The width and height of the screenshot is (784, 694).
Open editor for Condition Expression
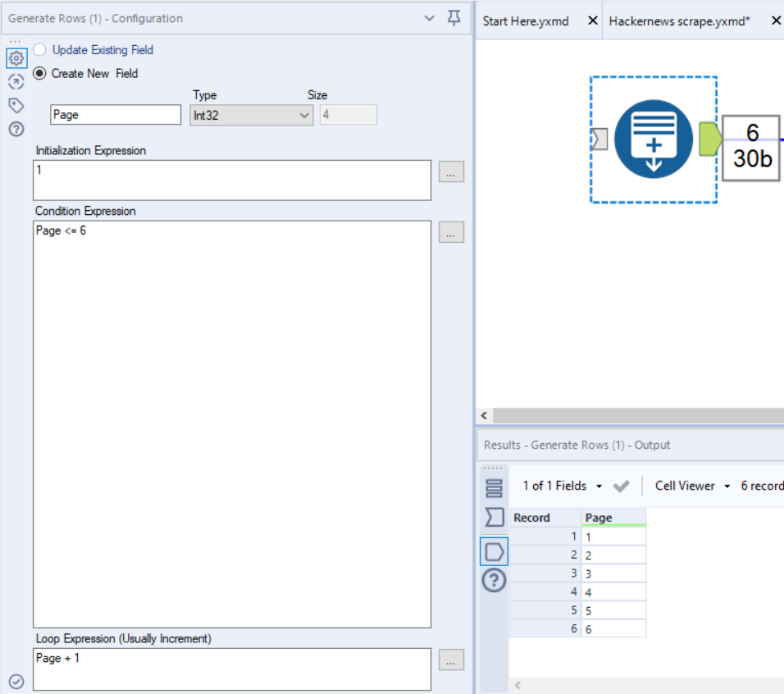pos(452,232)
